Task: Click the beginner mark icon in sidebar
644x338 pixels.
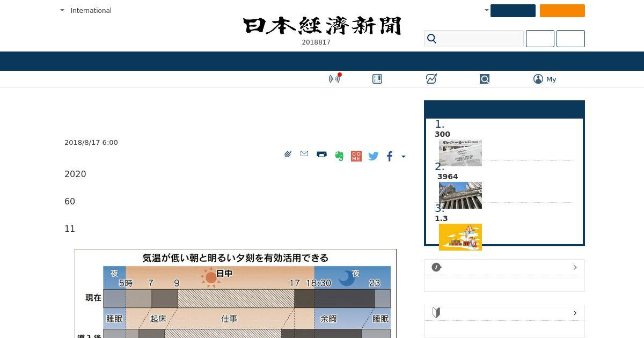Action: [x=436, y=313]
